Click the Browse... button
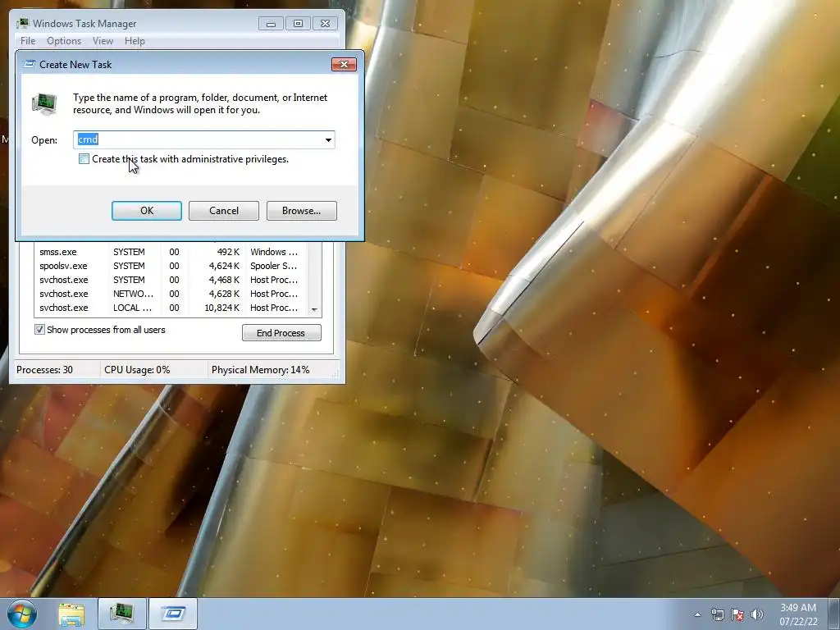 302,211
